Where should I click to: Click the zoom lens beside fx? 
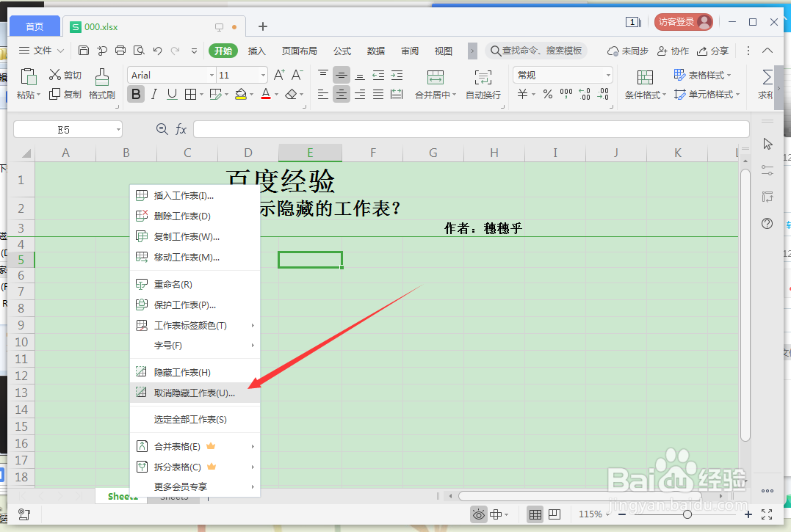coord(162,129)
